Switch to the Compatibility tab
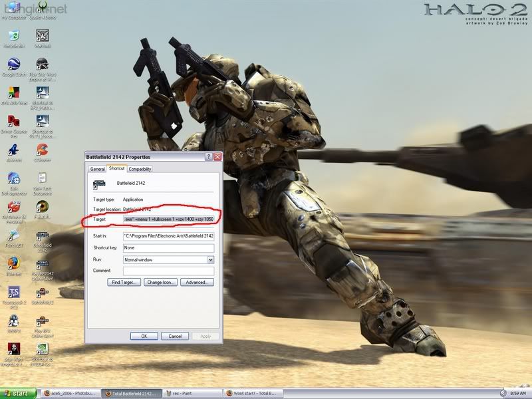 140,169
